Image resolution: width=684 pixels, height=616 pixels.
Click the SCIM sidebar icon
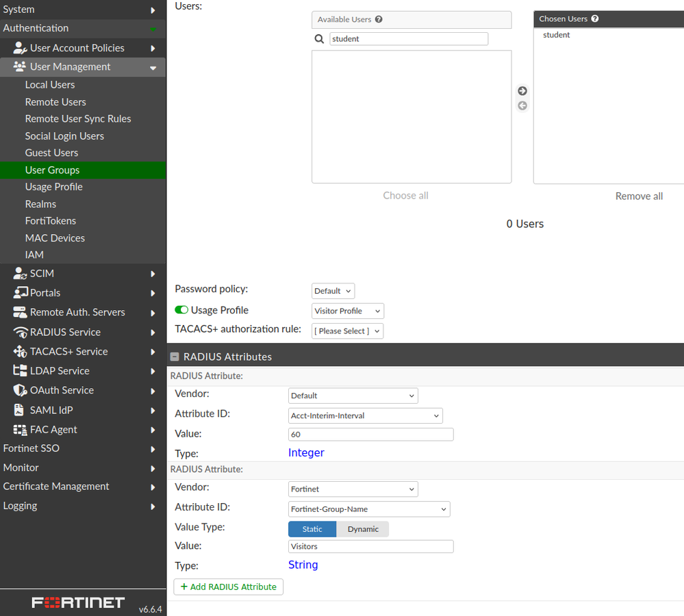[19, 272]
